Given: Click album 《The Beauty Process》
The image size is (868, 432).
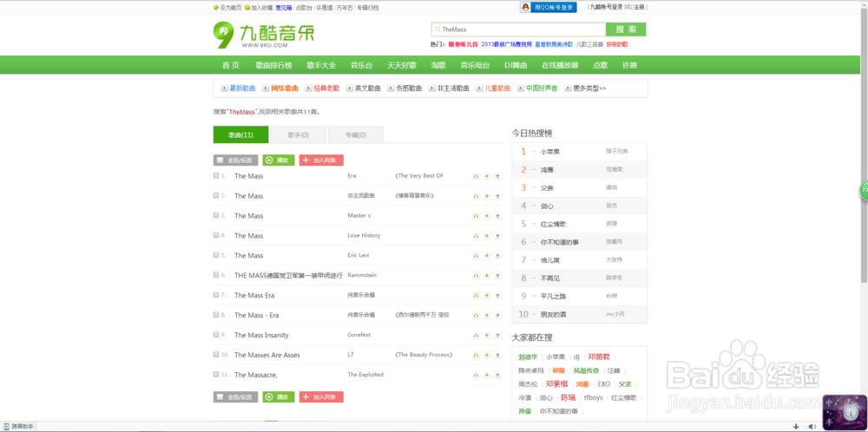Looking at the screenshot, I should 424,355.
